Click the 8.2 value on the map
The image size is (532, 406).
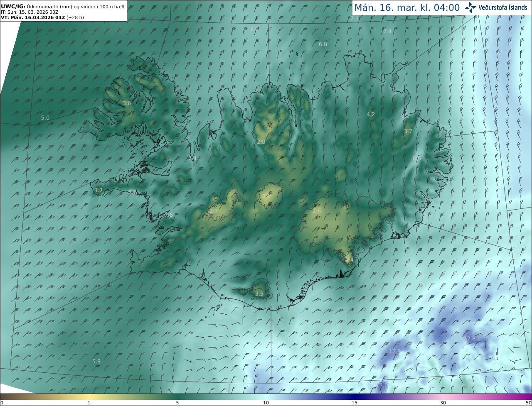pyautogui.click(x=405, y=116)
